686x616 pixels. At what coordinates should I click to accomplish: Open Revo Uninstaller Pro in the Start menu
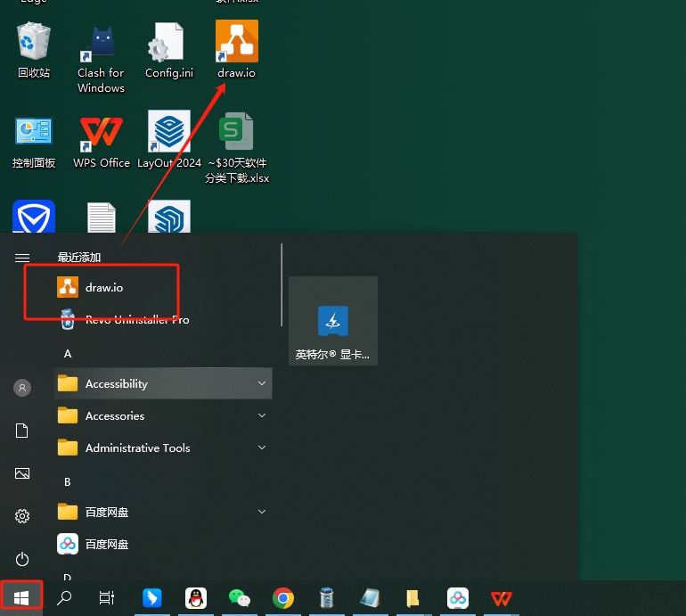pos(163,320)
